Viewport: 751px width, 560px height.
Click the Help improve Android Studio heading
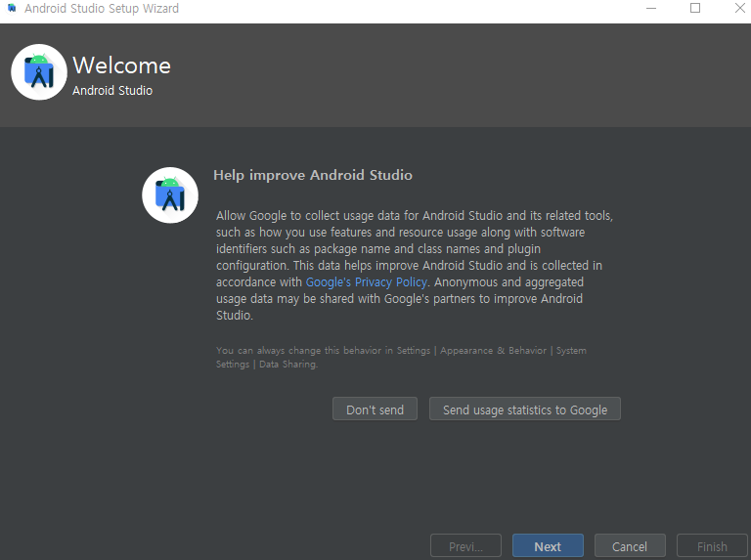click(x=313, y=175)
